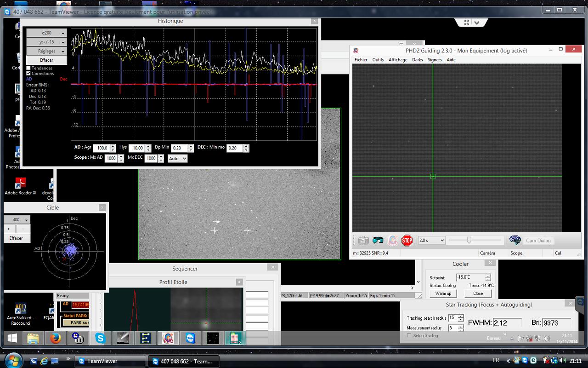Click the PHD2 guide target icon
This screenshot has height=368, width=588.
393,241
